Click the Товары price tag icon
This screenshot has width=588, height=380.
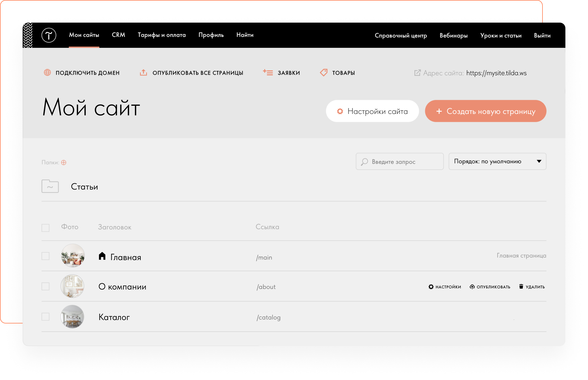(323, 72)
